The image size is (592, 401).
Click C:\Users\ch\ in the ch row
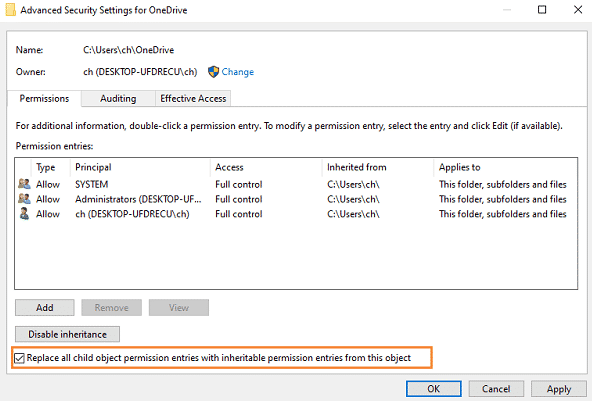coord(353,214)
